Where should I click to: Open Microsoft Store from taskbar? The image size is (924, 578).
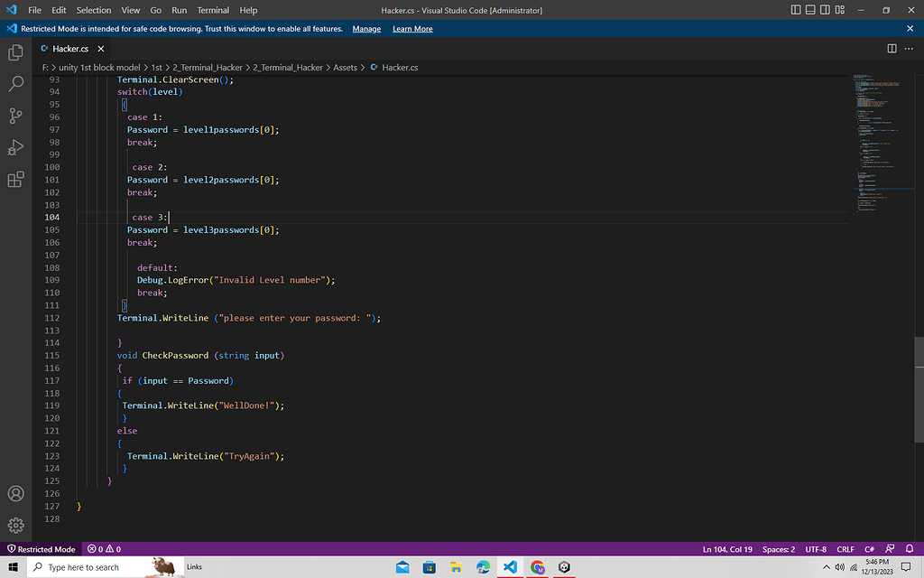pyautogui.click(x=430, y=567)
